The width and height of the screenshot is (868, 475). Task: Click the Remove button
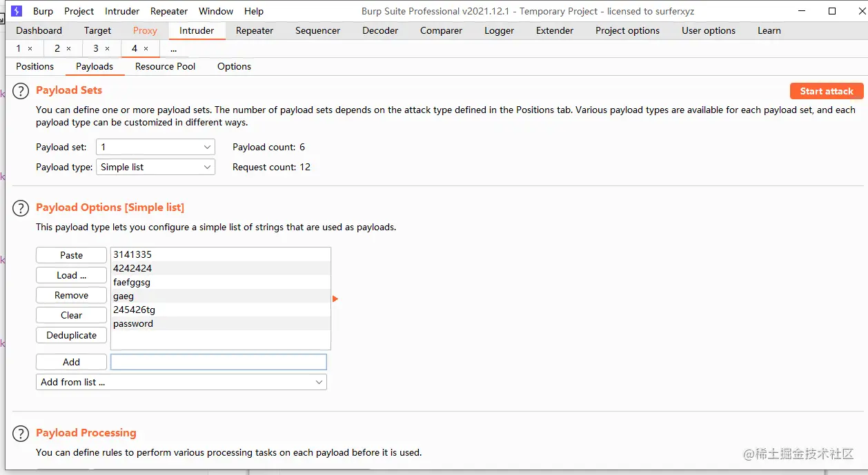[x=71, y=295]
